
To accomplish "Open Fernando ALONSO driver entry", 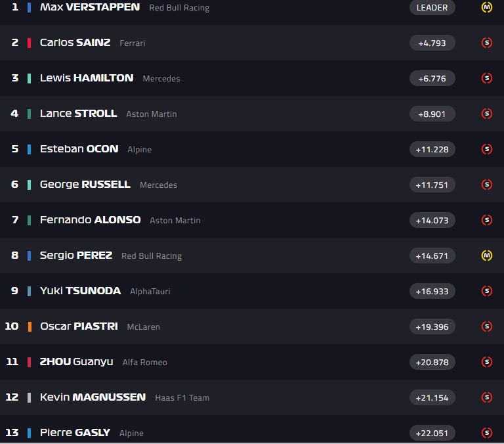I will 91,220.
